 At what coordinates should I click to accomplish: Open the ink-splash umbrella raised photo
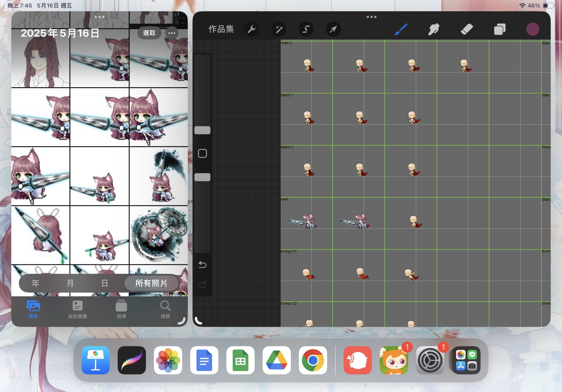tap(159, 176)
